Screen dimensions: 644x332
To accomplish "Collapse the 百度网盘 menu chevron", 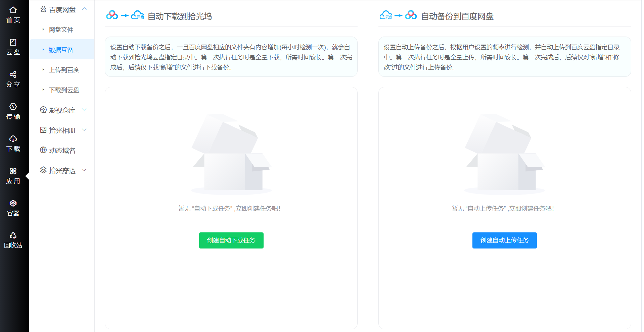I will (x=84, y=9).
